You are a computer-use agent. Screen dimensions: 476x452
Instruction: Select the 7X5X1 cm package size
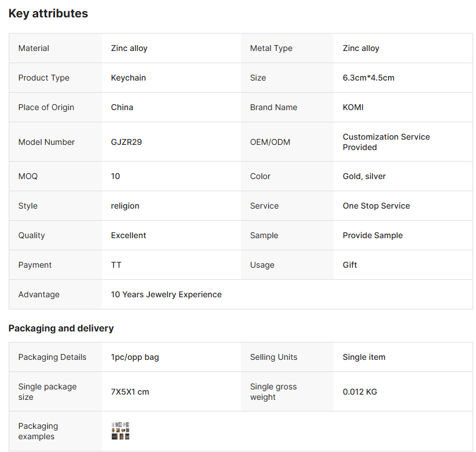pos(130,392)
